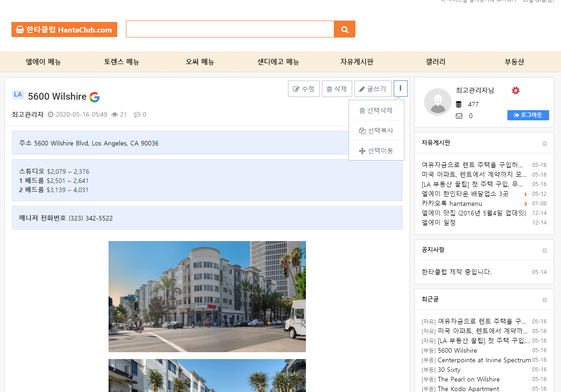Viewport: 561px width, 392px height.
Task: Click the HantaClub.com logo
Action: click(64, 30)
